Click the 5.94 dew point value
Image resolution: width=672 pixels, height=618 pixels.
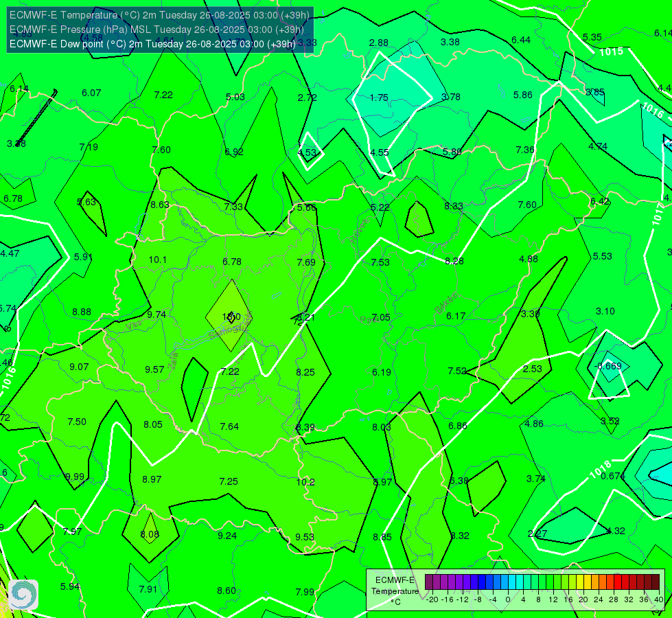[x=70, y=586]
